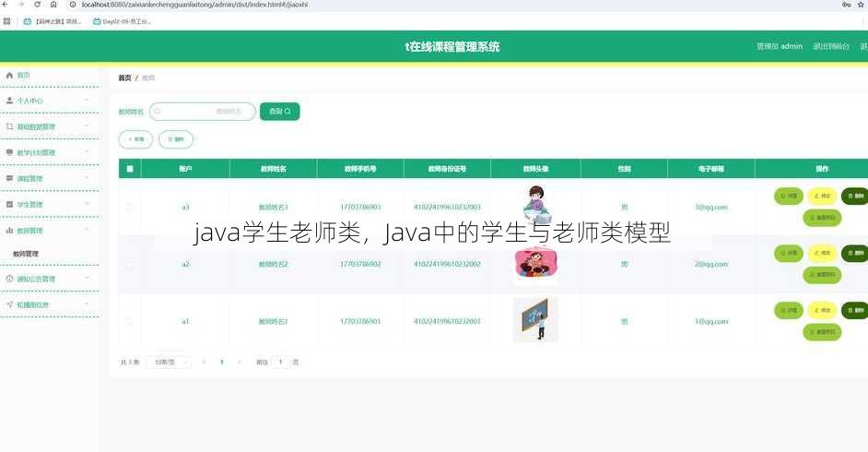
Task: Click the avatar thumbnail for teacher a2
Action: pos(536,264)
